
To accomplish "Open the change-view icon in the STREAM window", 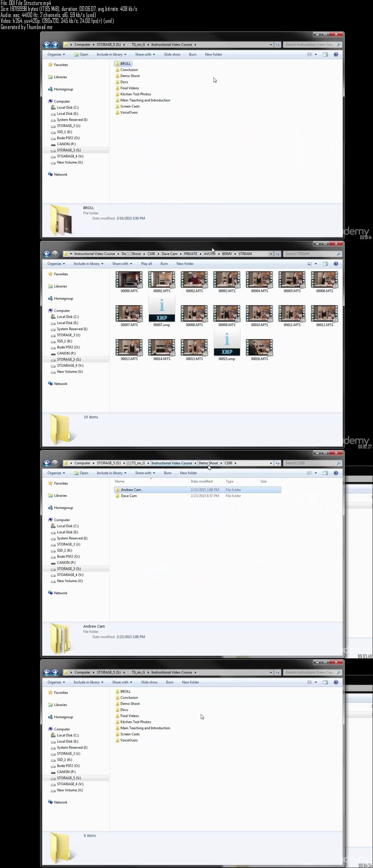I will pos(310,264).
